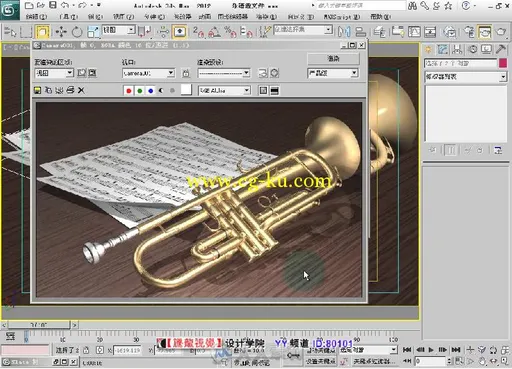Click the Play Animation button
This screenshot has height=369, width=512.
point(431,350)
